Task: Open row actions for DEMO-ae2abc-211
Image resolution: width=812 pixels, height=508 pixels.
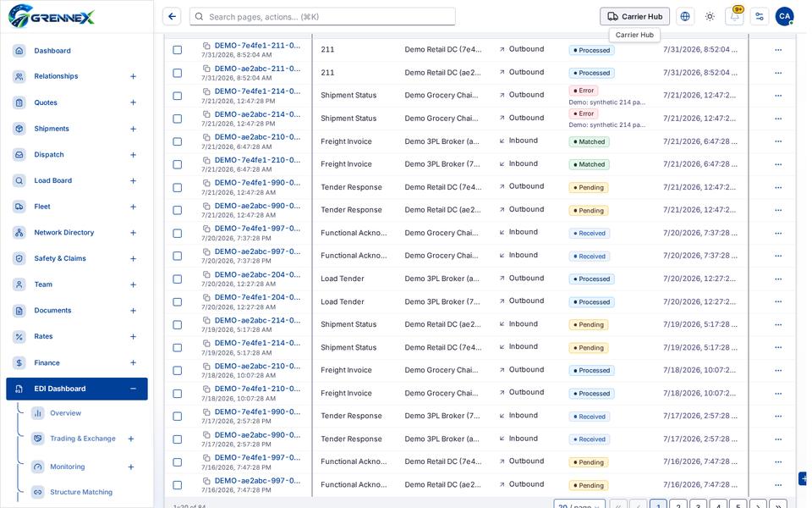Action: pos(778,73)
